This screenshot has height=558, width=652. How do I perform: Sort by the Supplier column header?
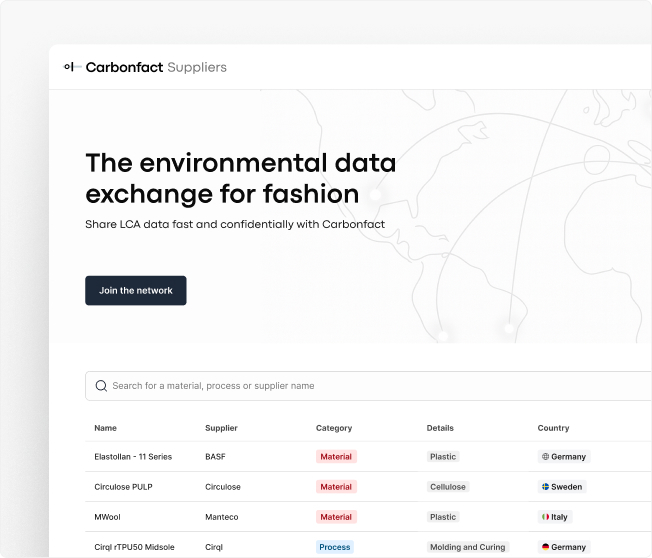[221, 428]
